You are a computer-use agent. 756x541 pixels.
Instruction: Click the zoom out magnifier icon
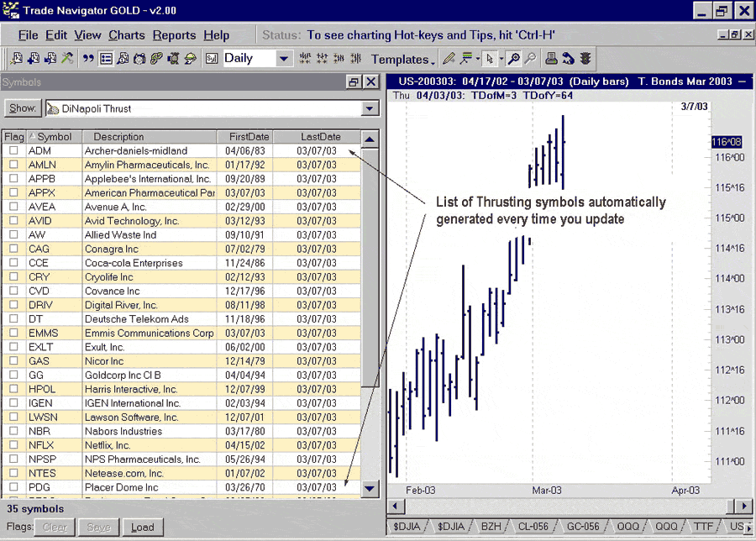(530, 59)
